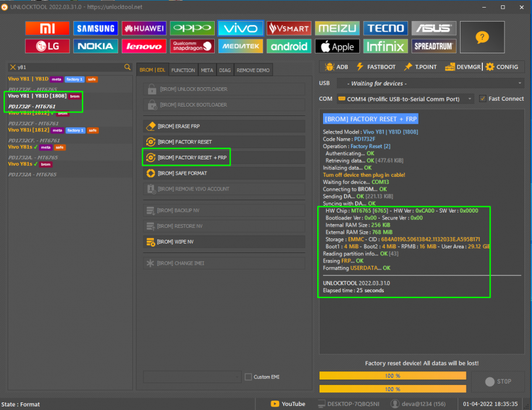Click [BROM] CHANGE IMEI
The image size is (532, 410).
point(224,263)
